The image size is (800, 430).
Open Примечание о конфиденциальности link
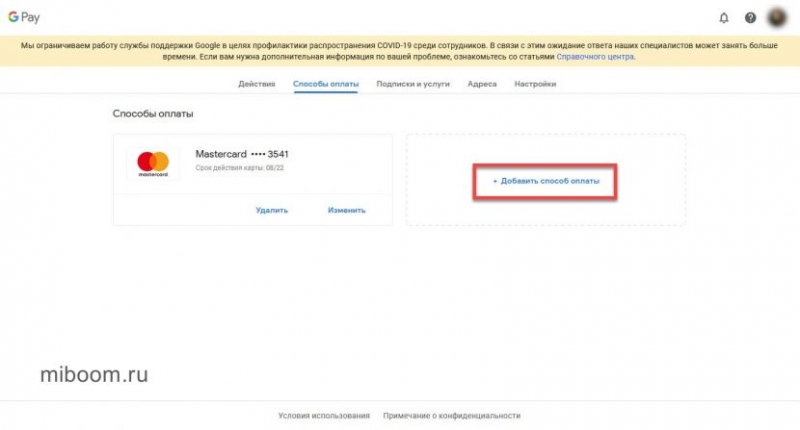452,416
